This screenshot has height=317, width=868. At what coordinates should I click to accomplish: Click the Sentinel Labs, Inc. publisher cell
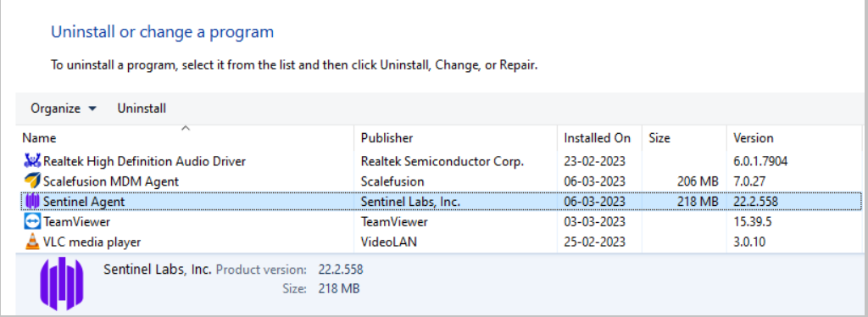(411, 202)
